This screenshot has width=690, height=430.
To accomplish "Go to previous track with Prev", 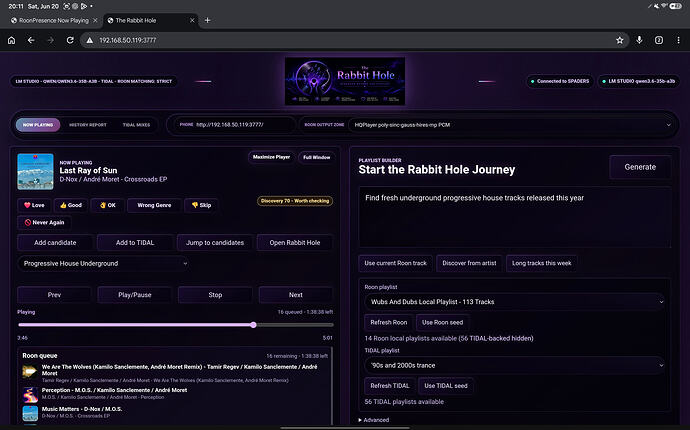I will 54,295.
